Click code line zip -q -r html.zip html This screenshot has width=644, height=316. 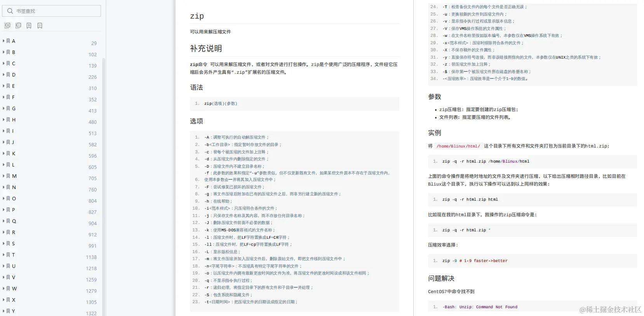pos(470,200)
